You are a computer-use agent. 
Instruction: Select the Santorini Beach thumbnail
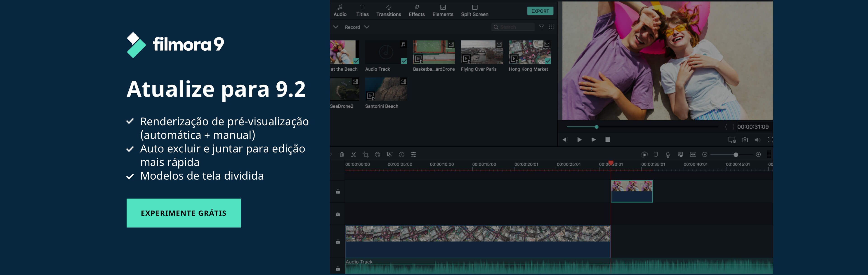386,89
